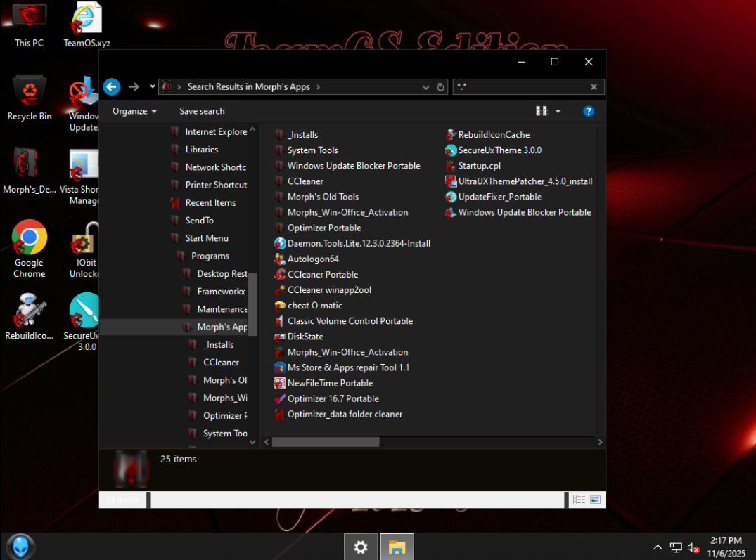Open Recycle Bin desktop icon
This screenshot has height=560, width=756.
tap(30, 98)
